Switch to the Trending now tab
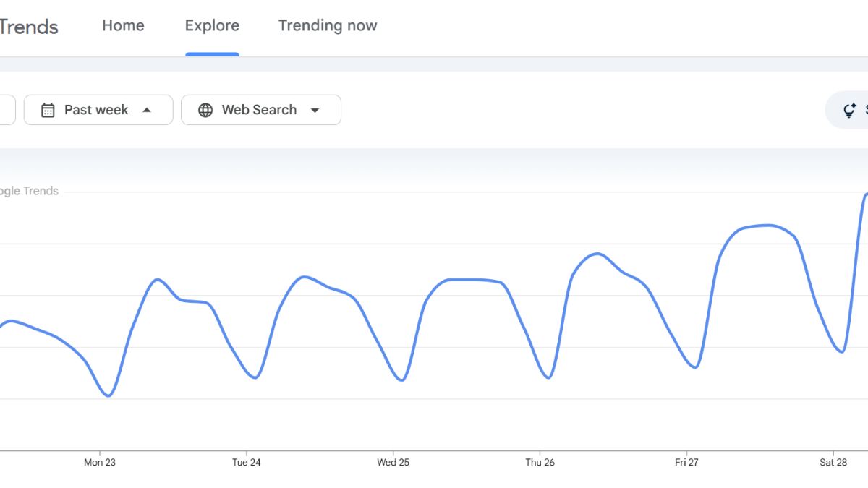Viewport: 868px width, 488px height. pyautogui.click(x=327, y=26)
